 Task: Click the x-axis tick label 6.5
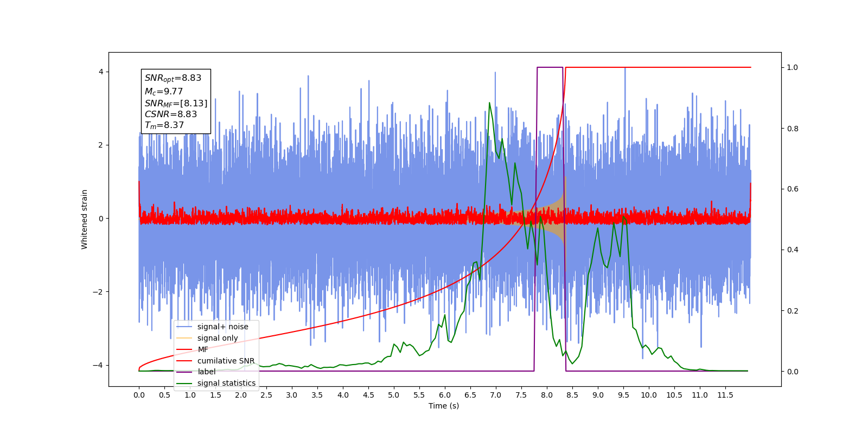coord(470,395)
